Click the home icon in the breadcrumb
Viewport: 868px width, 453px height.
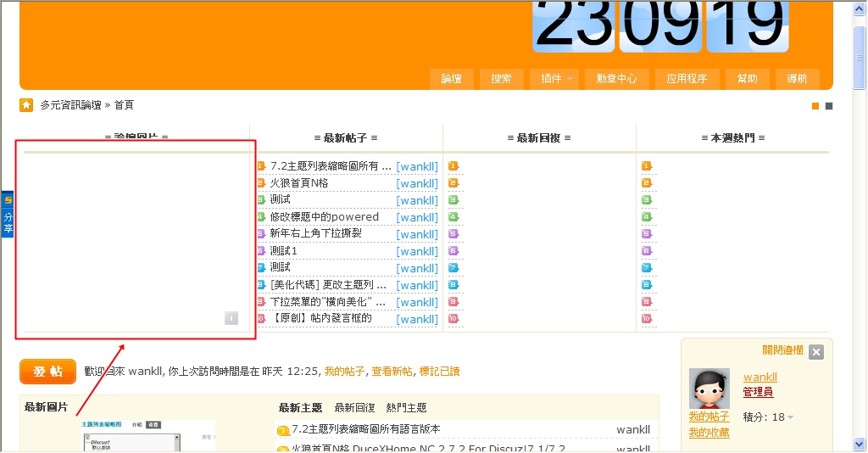pos(26,105)
